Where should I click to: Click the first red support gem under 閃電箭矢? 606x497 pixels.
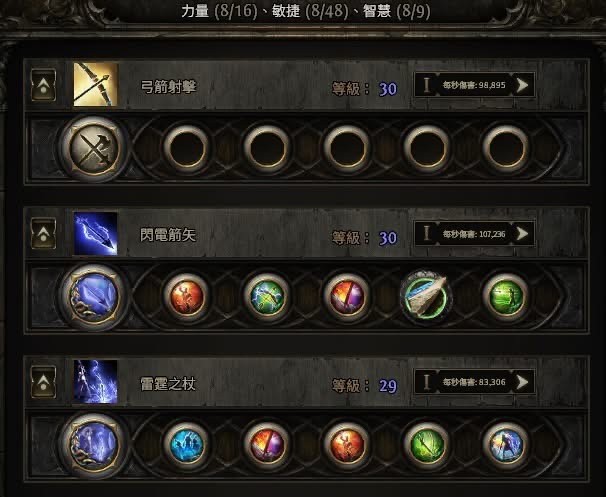coord(187,297)
